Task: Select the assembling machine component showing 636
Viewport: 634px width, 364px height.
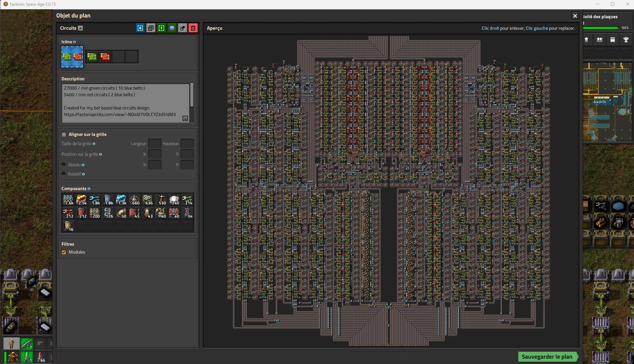Action: point(148,200)
